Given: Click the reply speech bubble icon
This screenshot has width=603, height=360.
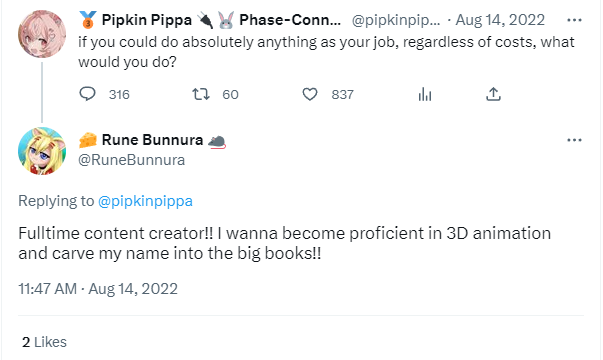Looking at the screenshot, I should coord(87,94).
